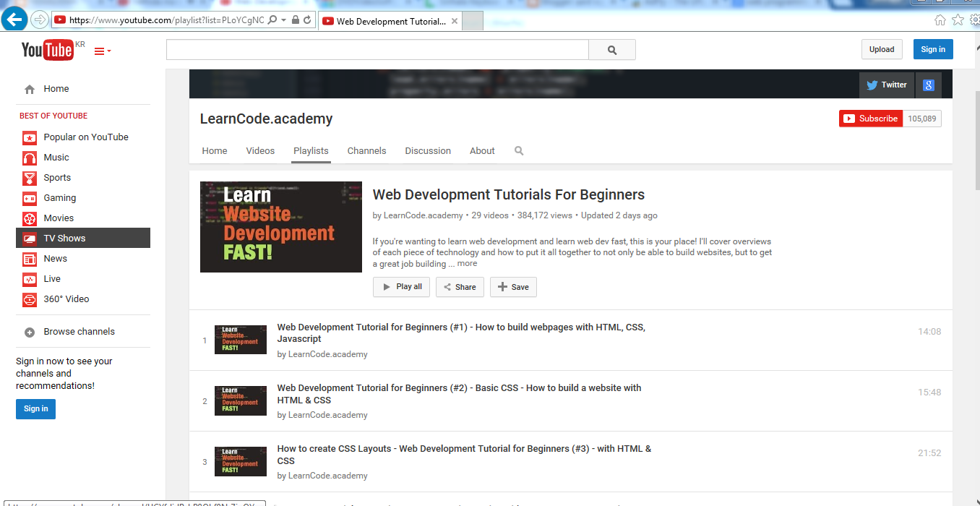Open the thumbnail of video #1
Image resolution: width=980 pixels, height=506 pixels.
[x=241, y=340]
